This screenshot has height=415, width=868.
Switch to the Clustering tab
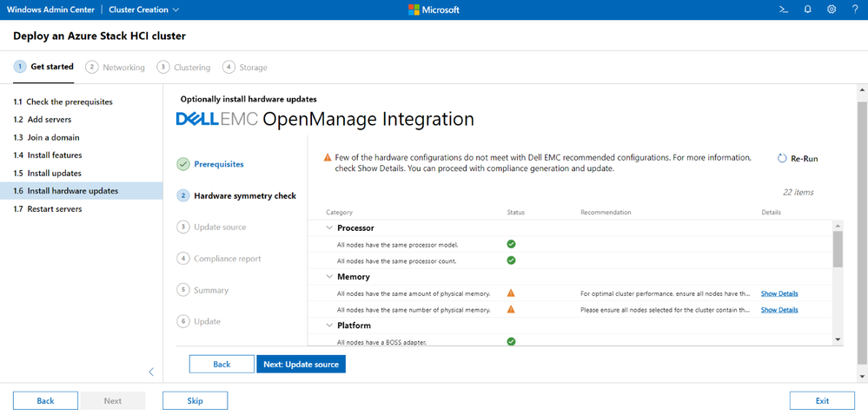(184, 67)
